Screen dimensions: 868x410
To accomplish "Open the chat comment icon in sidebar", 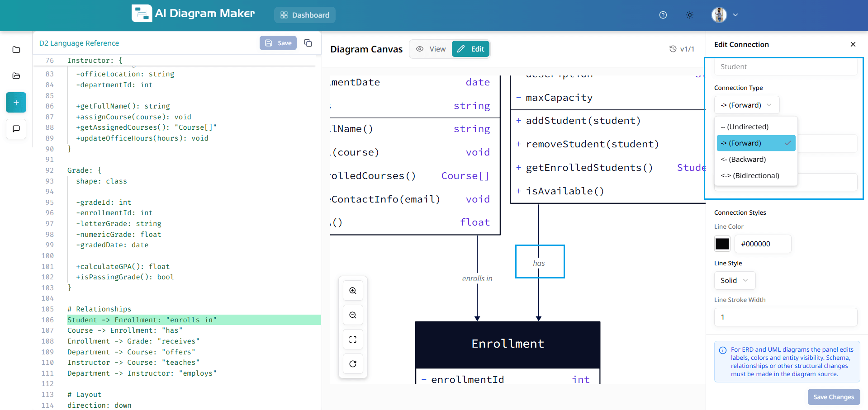I will click(x=16, y=129).
